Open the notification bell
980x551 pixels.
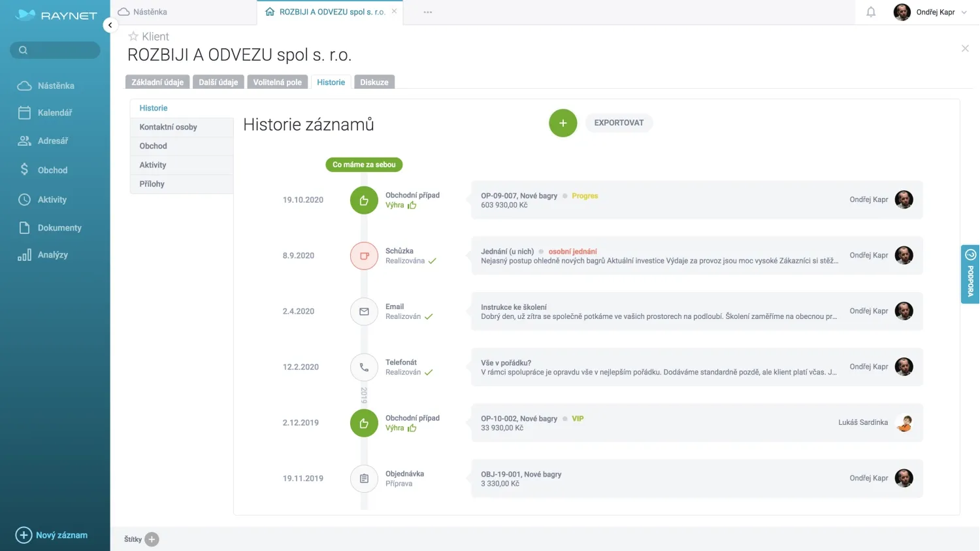870,11
